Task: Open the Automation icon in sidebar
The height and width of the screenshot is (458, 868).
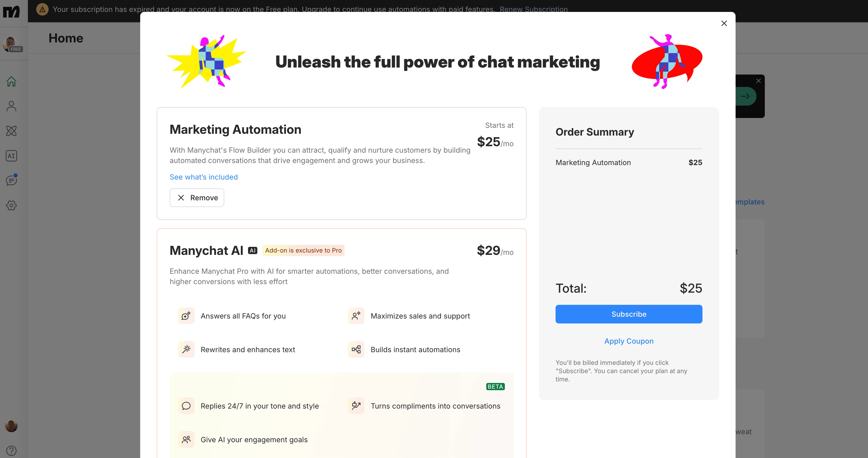Action: point(11,131)
